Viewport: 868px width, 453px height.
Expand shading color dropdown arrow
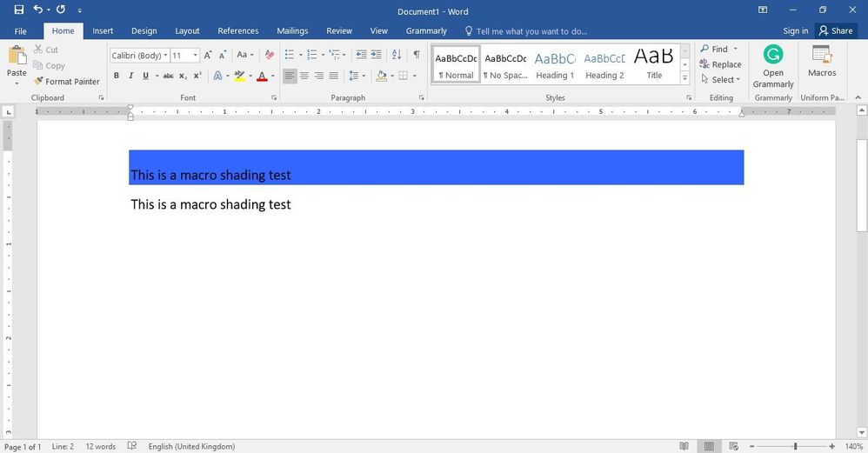[x=392, y=76]
